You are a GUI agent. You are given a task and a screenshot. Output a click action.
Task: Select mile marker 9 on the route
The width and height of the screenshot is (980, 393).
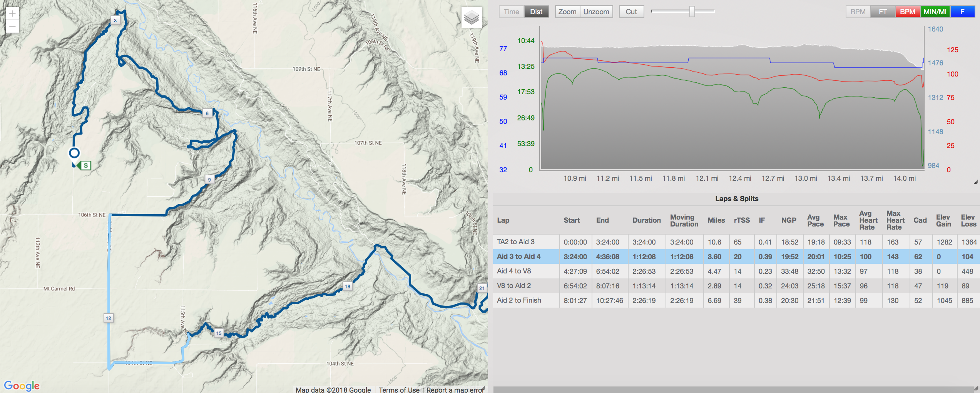pyautogui.click(x=209, y=180)
